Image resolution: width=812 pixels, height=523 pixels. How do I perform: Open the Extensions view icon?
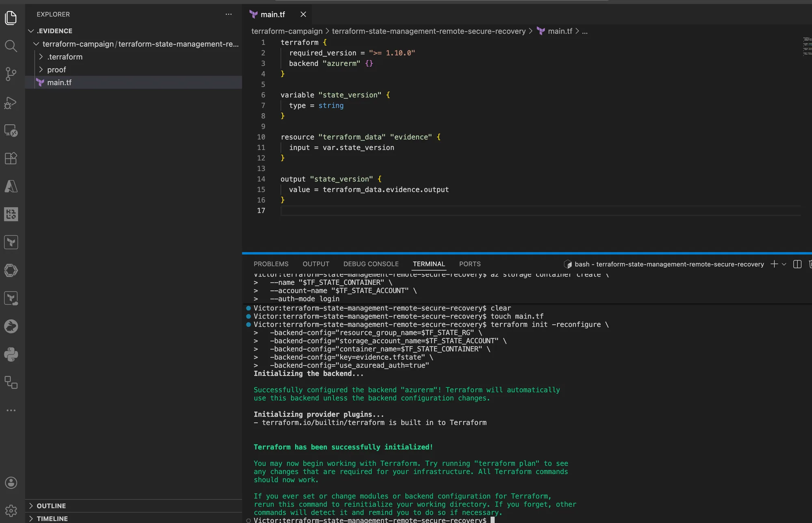(x=11, y=158)
